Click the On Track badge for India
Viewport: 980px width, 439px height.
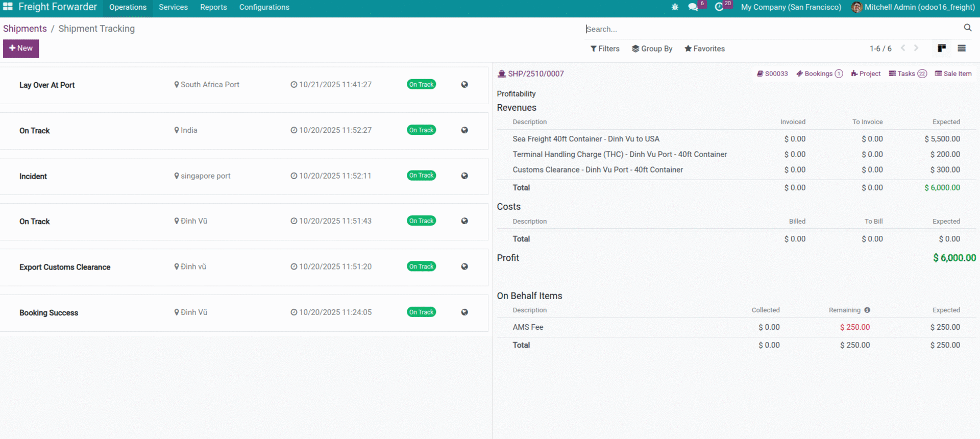pos(421,130)
